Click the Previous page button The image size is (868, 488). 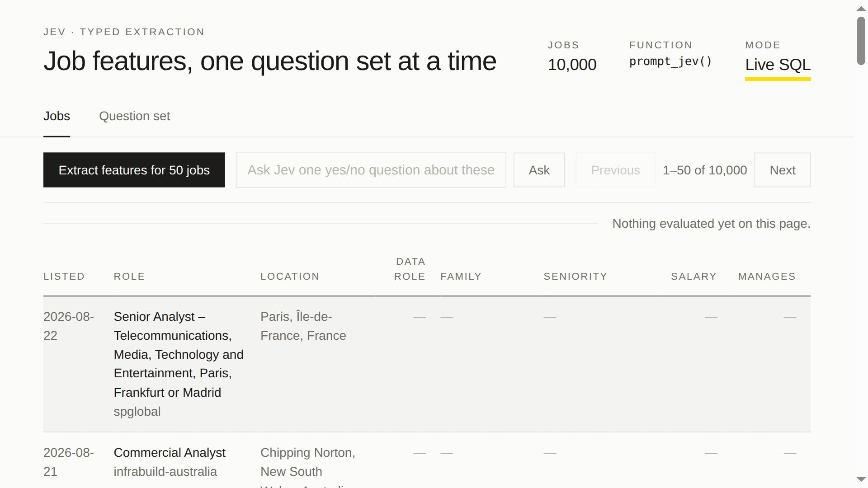(x=615, y=170)
